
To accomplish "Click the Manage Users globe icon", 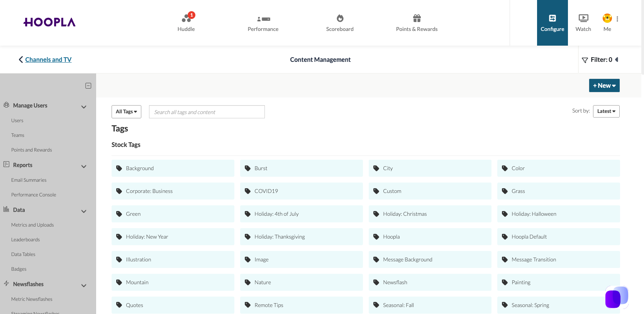I will click(x=7, y=105).
